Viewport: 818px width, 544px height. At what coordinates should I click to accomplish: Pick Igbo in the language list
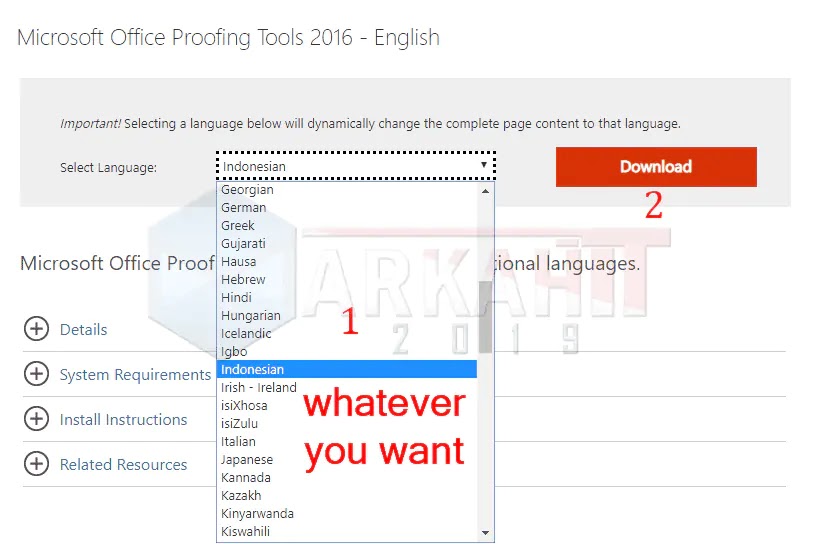(x=347, y=352)
